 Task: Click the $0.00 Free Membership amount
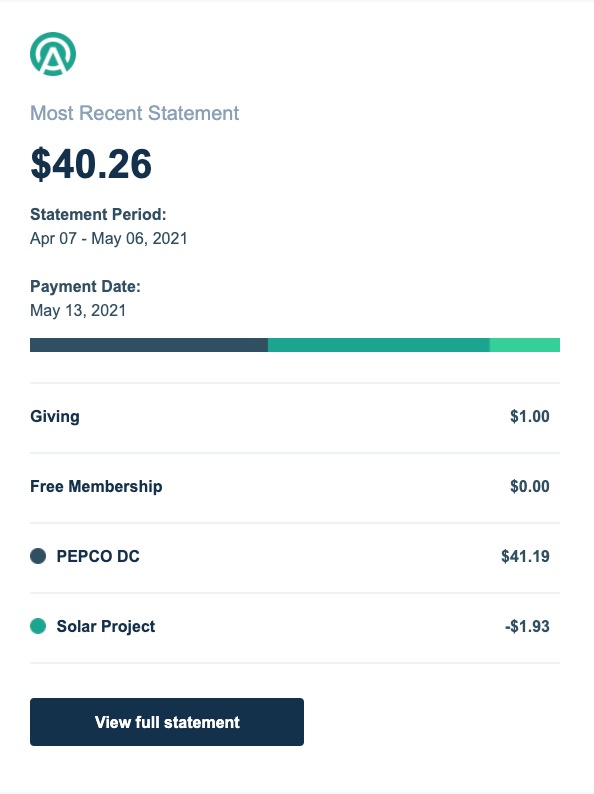click(x=530, y=486)
